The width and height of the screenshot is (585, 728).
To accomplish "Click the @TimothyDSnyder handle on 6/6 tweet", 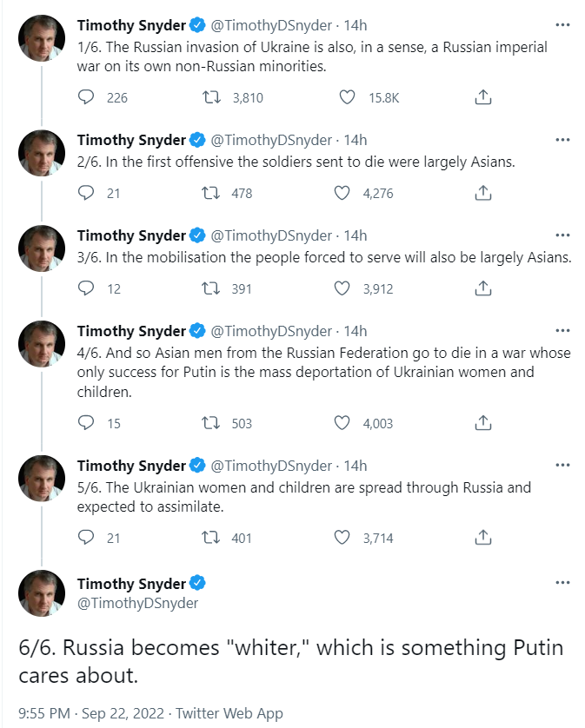I will [x=137, y=603].
